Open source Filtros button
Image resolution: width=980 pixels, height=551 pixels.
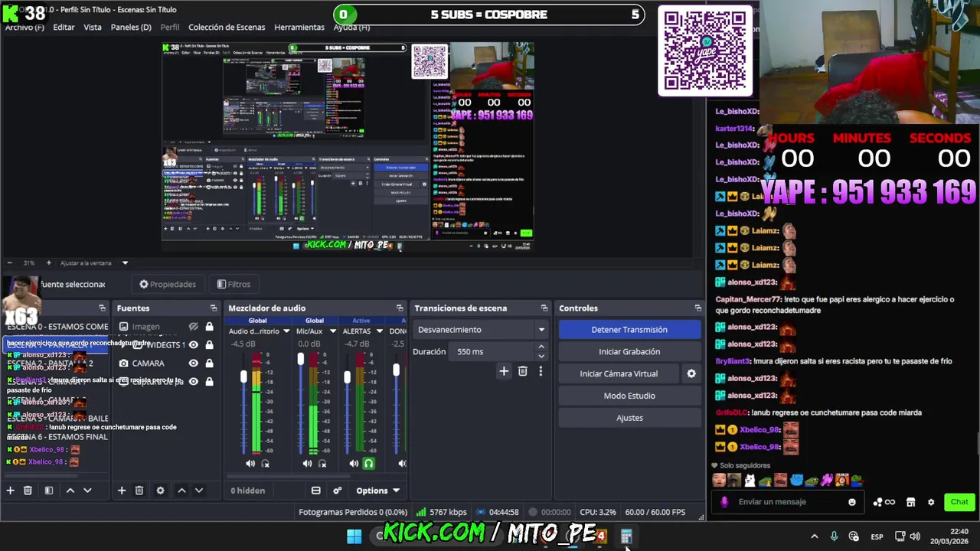234,285
